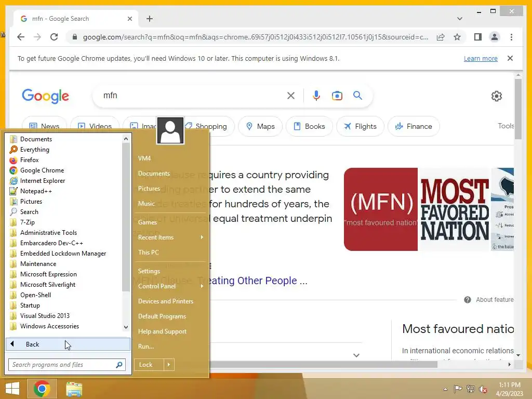Clear the Google search box with X
The height and width of the screenshot is (399, 532).
tap(291, 96)
